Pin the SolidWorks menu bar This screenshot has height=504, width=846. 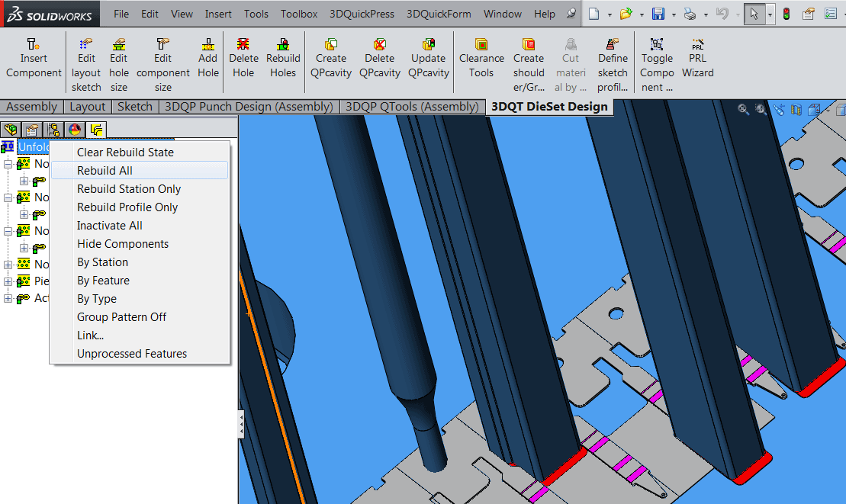571,14
